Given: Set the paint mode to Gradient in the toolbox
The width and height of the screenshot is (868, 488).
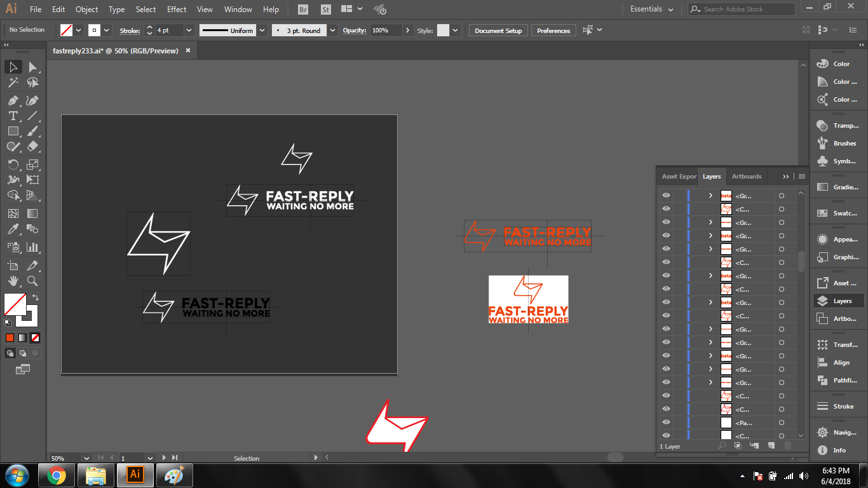Looking at the screenshot, I should 23,337.
